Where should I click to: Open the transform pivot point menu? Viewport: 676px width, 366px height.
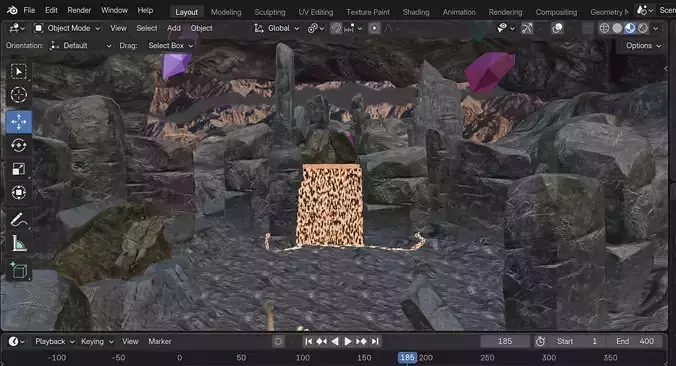coord(315,28)
